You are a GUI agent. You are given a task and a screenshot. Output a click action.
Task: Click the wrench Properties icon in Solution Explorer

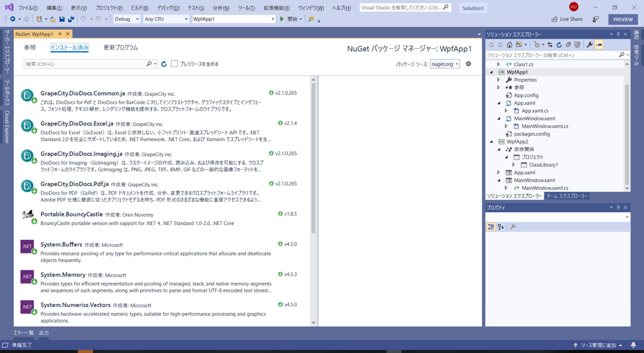(589, 45)
